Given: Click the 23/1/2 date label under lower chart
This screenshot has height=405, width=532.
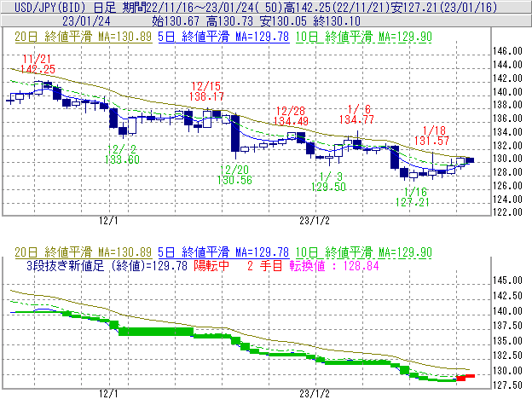Looking at the screenshot, I should 315,394.
